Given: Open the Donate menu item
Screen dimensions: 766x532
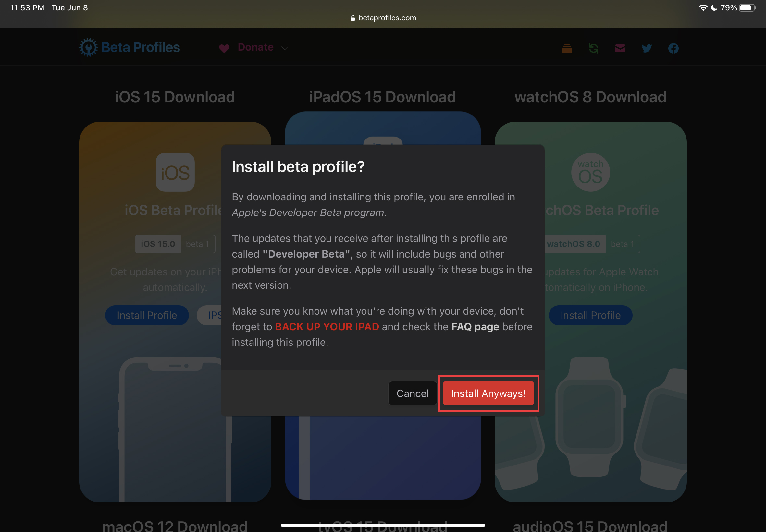Looking at the screenshot, I should (x=255, y=47).
